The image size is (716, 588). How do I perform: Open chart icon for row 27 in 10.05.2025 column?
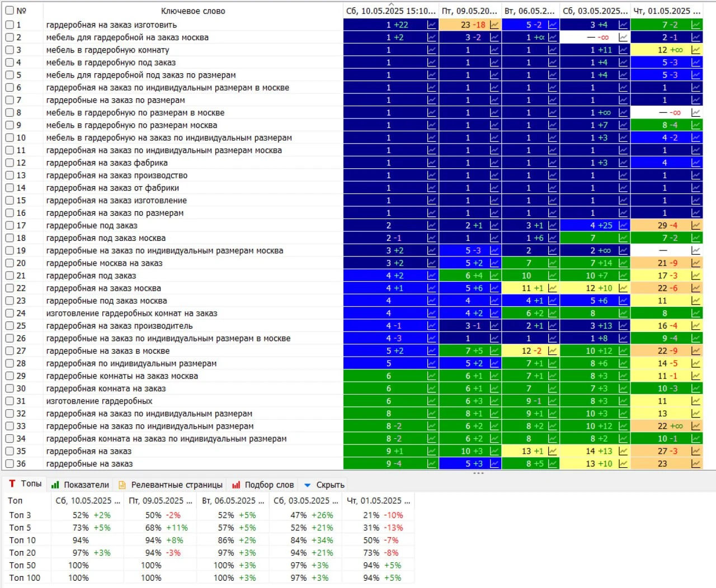pyautogui.click(x=431, y=351)
